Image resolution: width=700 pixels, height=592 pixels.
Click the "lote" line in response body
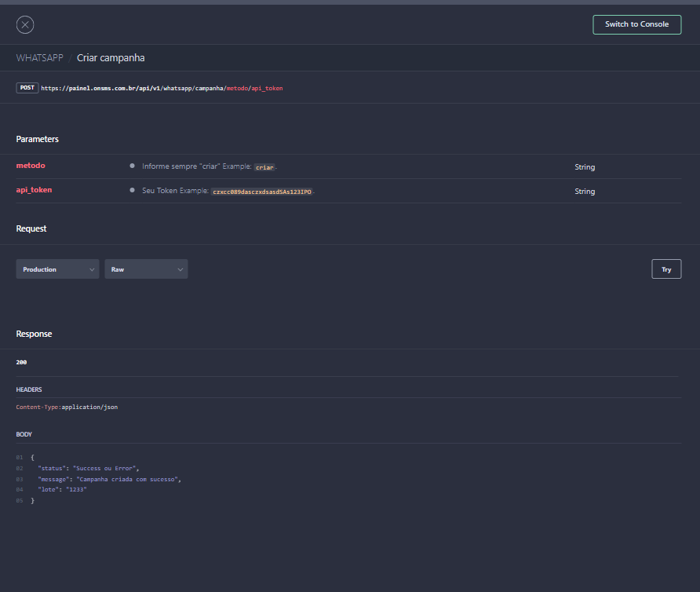pos(62,489)
